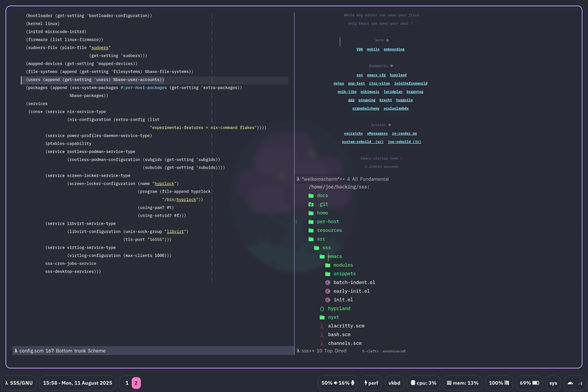Click the .git folder icon
This screenshot has width=588, height=392.
(x=311, y=204)
